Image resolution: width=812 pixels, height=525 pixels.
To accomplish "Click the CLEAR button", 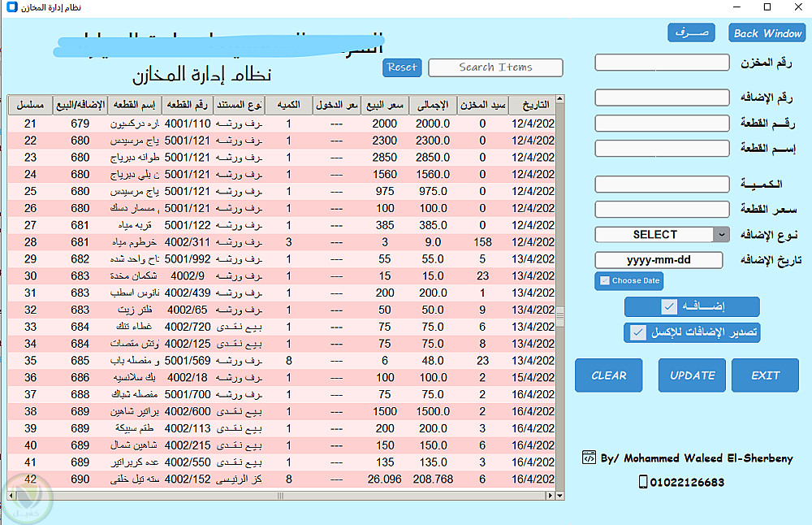I will (609, 375).
